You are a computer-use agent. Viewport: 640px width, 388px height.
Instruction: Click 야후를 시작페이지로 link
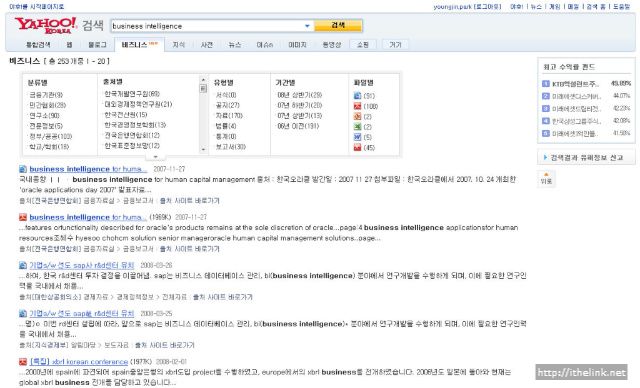coord(36,7)
